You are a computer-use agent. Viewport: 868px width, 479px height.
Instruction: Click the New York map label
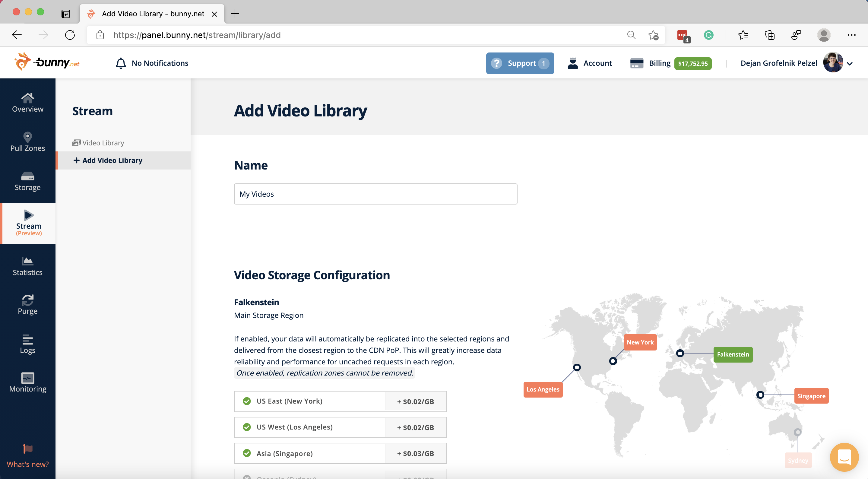pyautogui.click(x=640, y=342)
